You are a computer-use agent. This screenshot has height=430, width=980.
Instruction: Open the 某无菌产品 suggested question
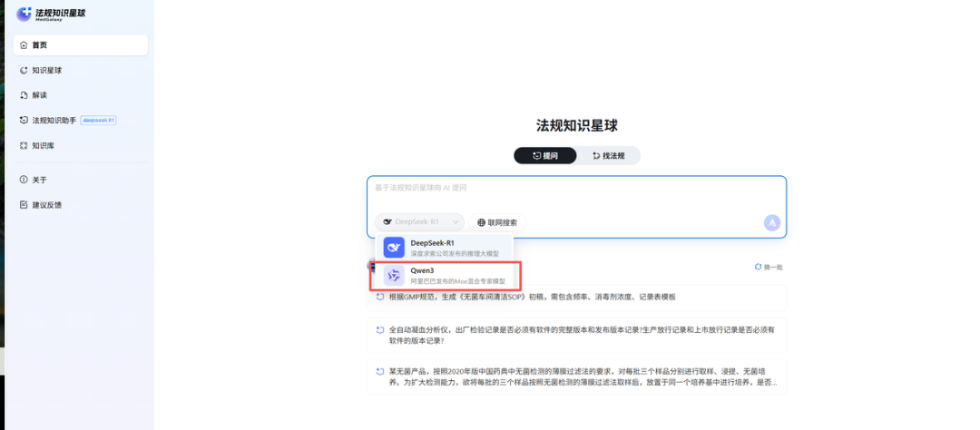tap(576, 376)
